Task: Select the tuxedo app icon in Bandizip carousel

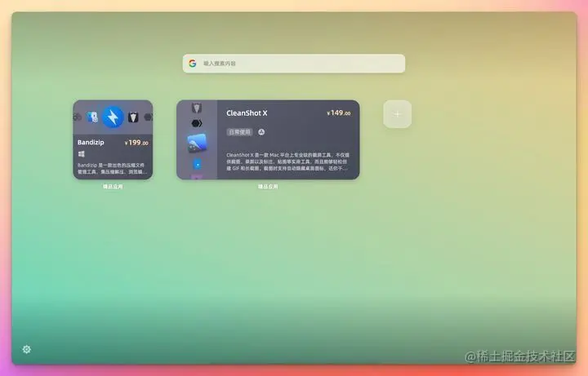Action: 133,117
